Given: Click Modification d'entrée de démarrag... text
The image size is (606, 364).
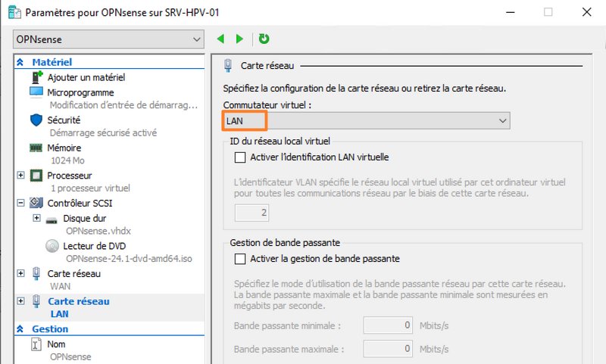Looking at the screenshot, I should (123, 105).
